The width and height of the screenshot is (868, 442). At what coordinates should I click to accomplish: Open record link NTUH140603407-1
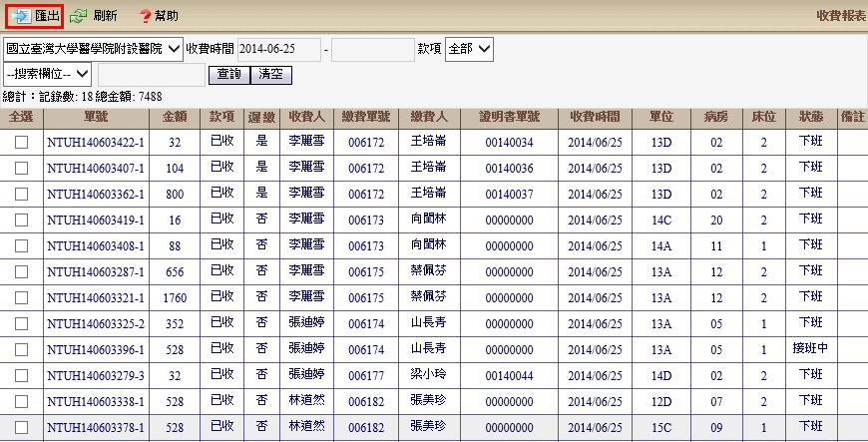(96, 168)
